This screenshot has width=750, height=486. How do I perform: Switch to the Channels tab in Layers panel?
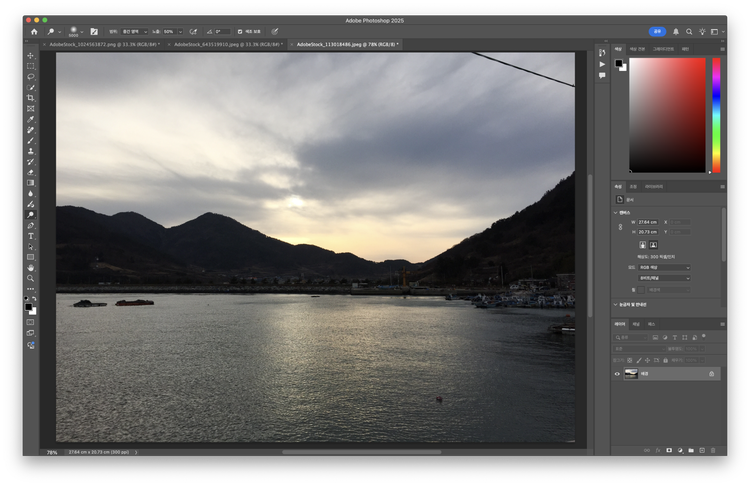coord(636,324)
